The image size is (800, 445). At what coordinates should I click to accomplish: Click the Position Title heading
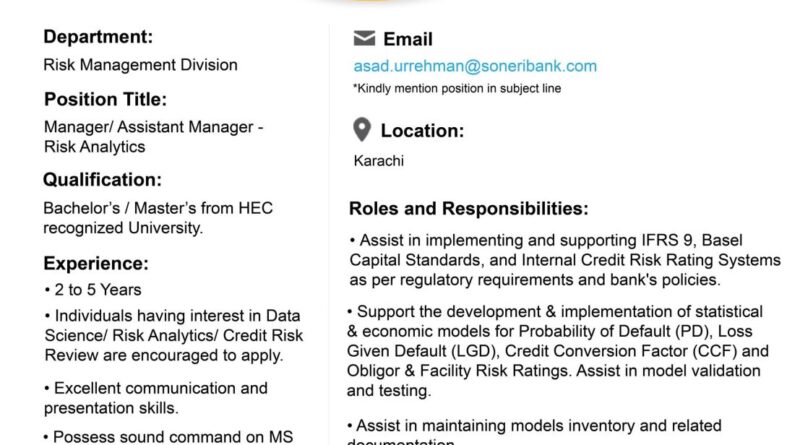tap(105, 99)
